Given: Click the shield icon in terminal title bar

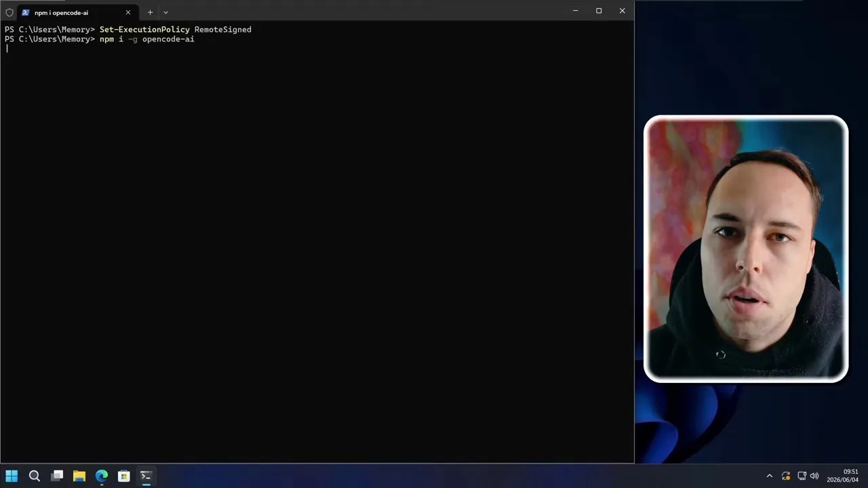Looking at the screenshot, I should click(x=9, y=12).
